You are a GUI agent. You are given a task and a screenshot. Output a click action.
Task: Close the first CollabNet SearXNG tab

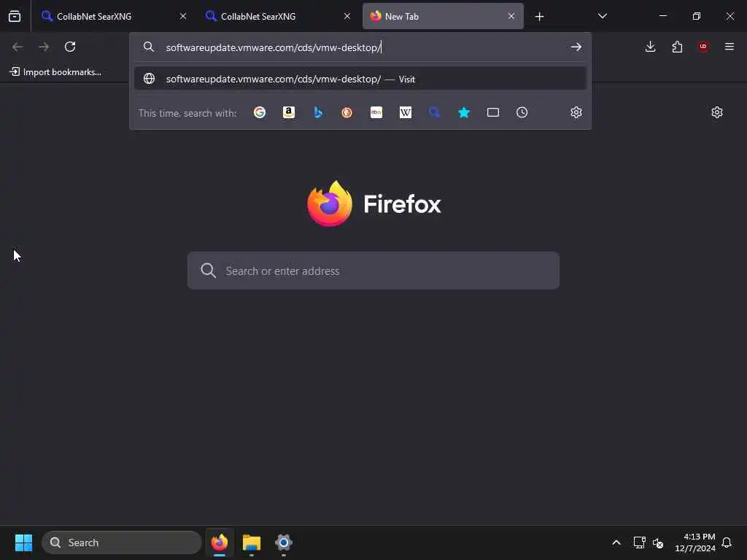point(183,16)
